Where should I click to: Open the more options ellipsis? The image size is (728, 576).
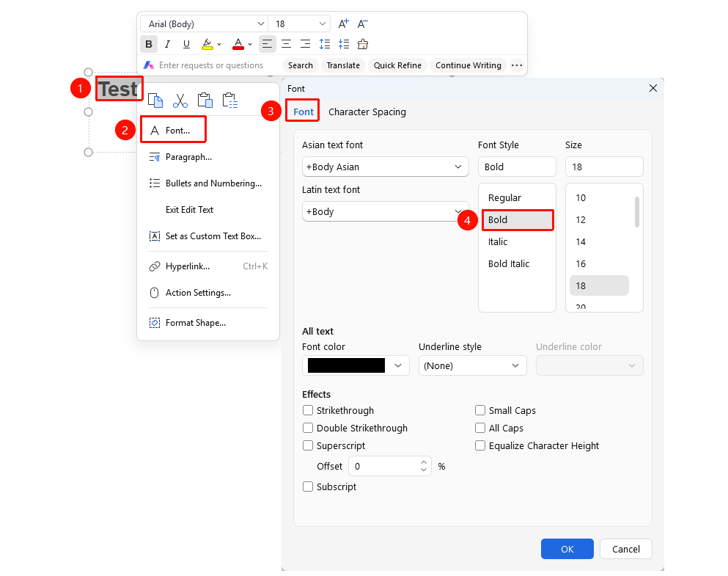pos(517,65)
